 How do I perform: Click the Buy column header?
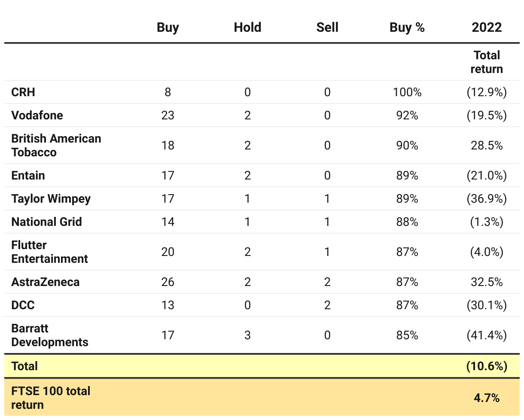[x=168, y=27]
